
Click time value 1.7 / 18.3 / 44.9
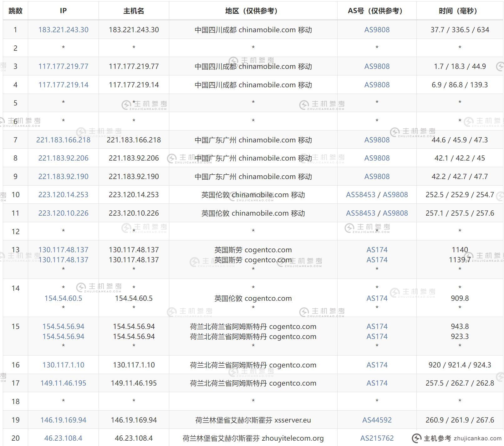point(460,66)
